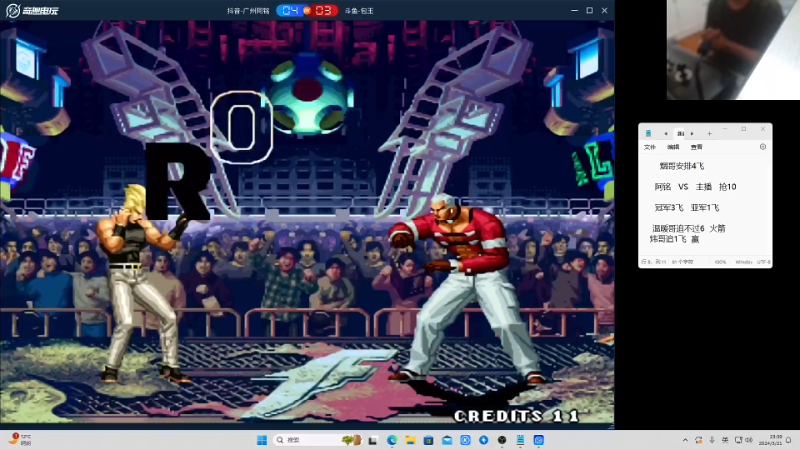
Task: Click the Windows line-ending indicator in Notepad
Action: pyautogui.click(x=743, y=262)
